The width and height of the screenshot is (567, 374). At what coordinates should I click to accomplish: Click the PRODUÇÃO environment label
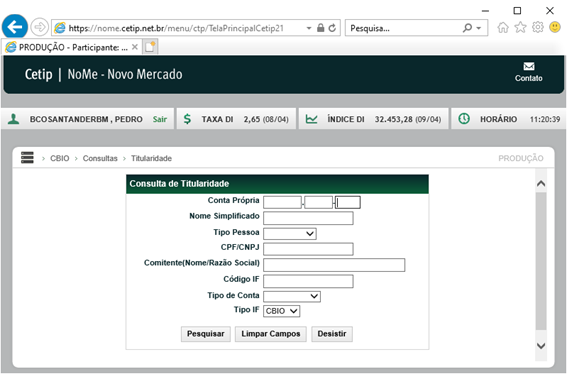click(x=521, y=158)
